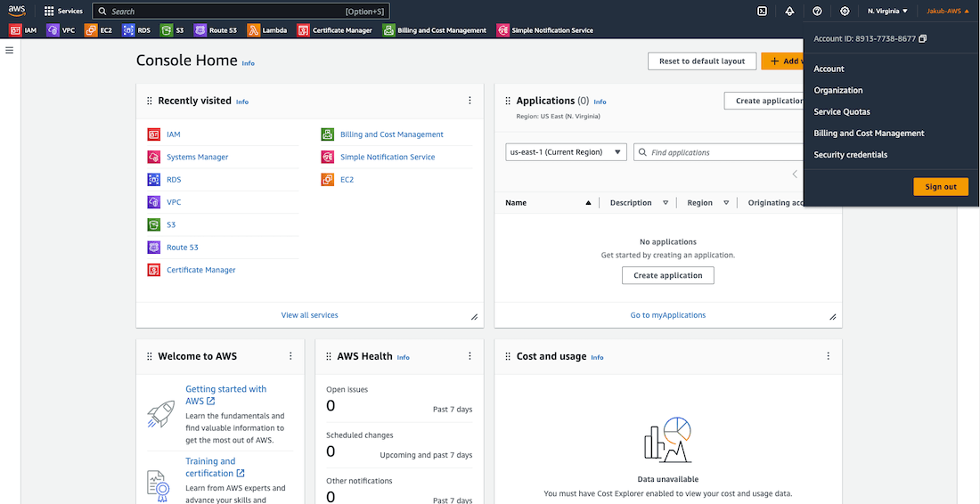Viewport: 980px width, 504px height.
Task: Open Getting started with AWS link
Action: (225, 394)
